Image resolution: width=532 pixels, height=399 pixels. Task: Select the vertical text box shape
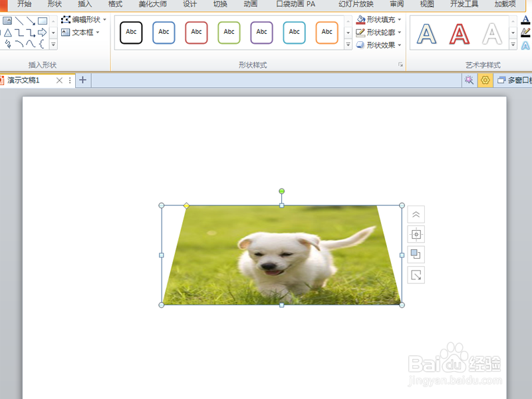click(x=7, y=21)
